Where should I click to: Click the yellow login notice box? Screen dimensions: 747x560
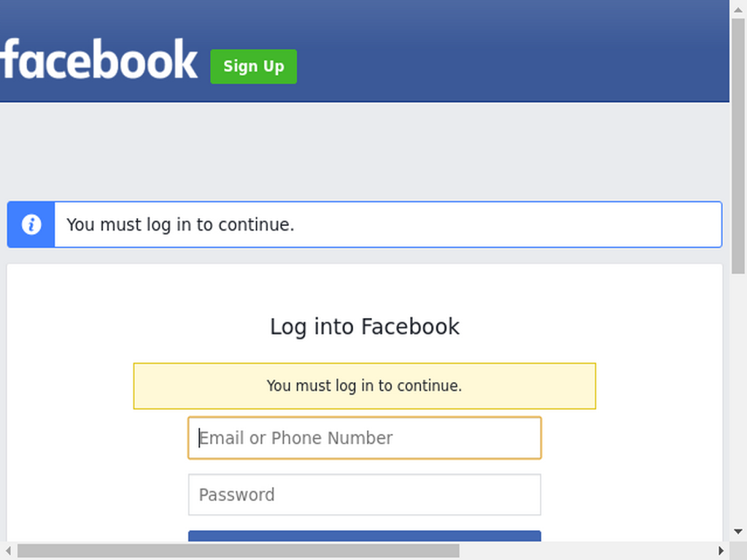[x=365, y=386]
